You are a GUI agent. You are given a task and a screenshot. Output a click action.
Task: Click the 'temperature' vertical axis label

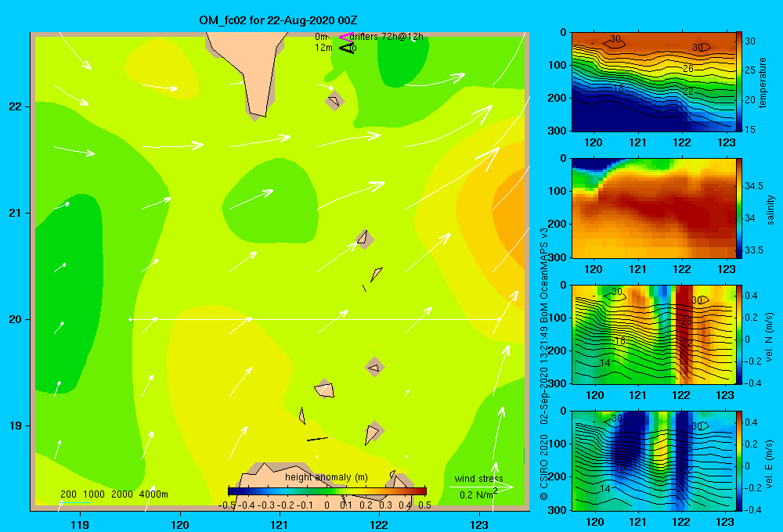tap(763, 82)
